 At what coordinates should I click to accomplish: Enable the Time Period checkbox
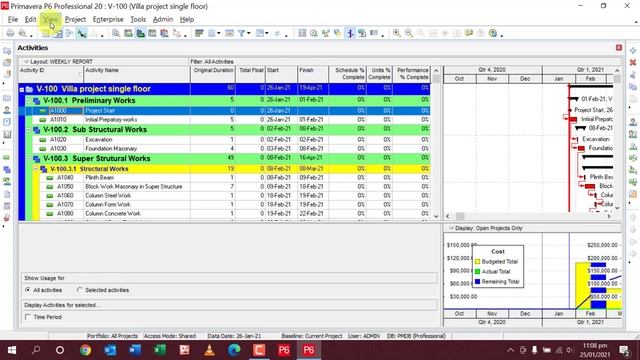coord(28,317)
